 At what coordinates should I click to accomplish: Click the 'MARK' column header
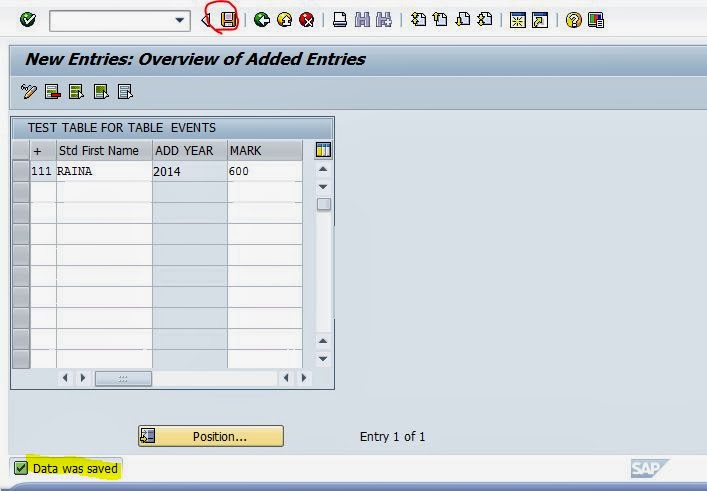(265, 151)
